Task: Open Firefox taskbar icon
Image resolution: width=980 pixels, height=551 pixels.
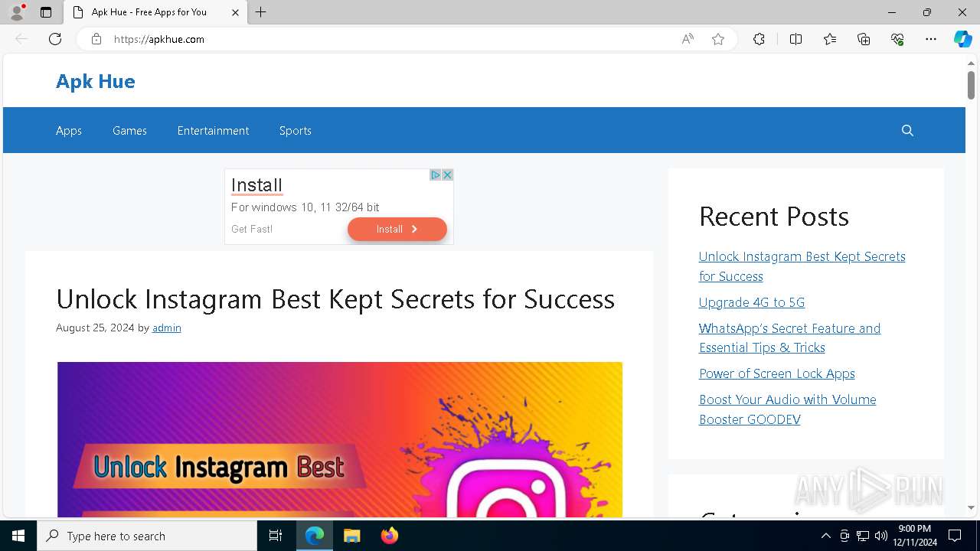Action: 390,536
